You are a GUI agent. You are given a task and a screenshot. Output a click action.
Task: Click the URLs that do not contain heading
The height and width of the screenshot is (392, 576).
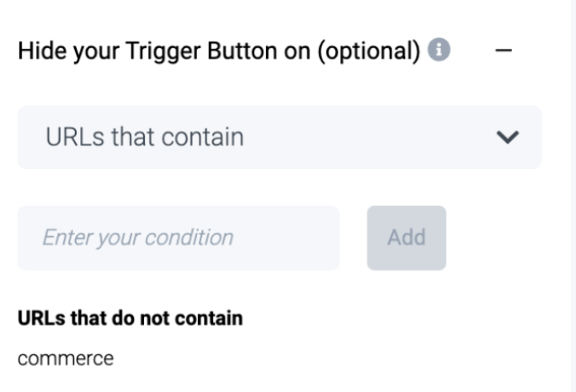130,319
